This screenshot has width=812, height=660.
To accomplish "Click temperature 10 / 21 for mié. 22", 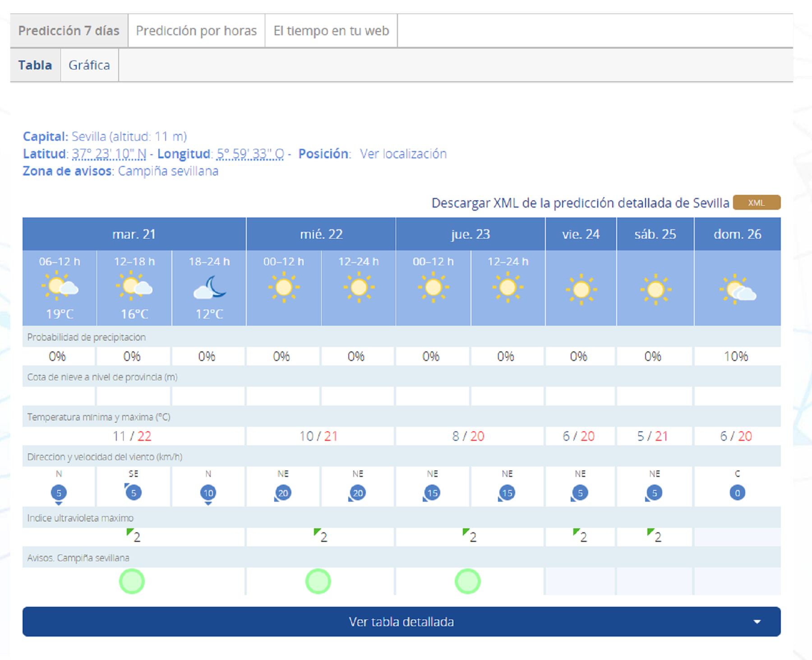I will click(x=318, y=436).
